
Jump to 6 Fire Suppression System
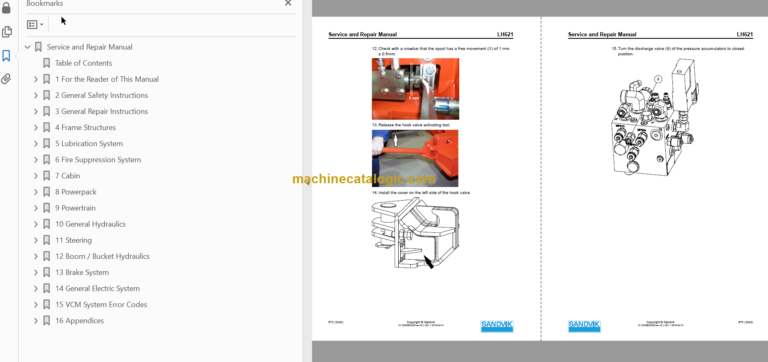tap(98, 160)
